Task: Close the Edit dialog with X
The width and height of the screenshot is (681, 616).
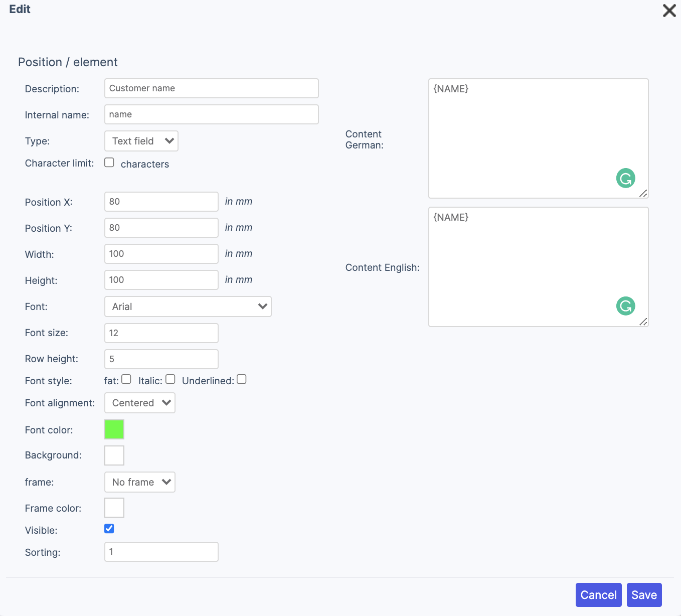Action: [x=669, y=11]
